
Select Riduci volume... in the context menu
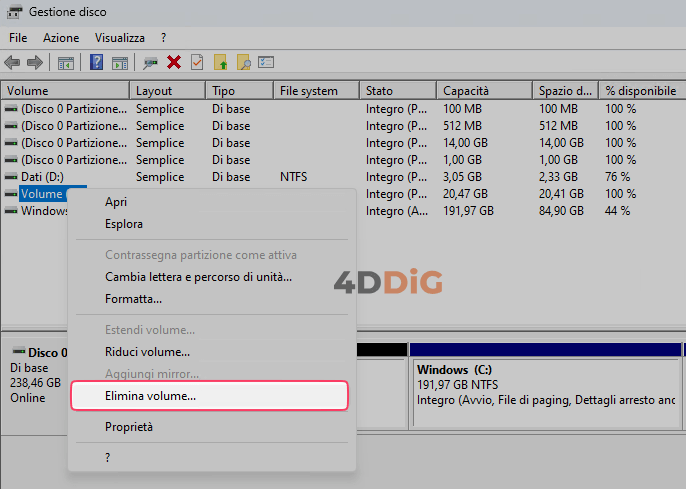click(x=212, y=352)
